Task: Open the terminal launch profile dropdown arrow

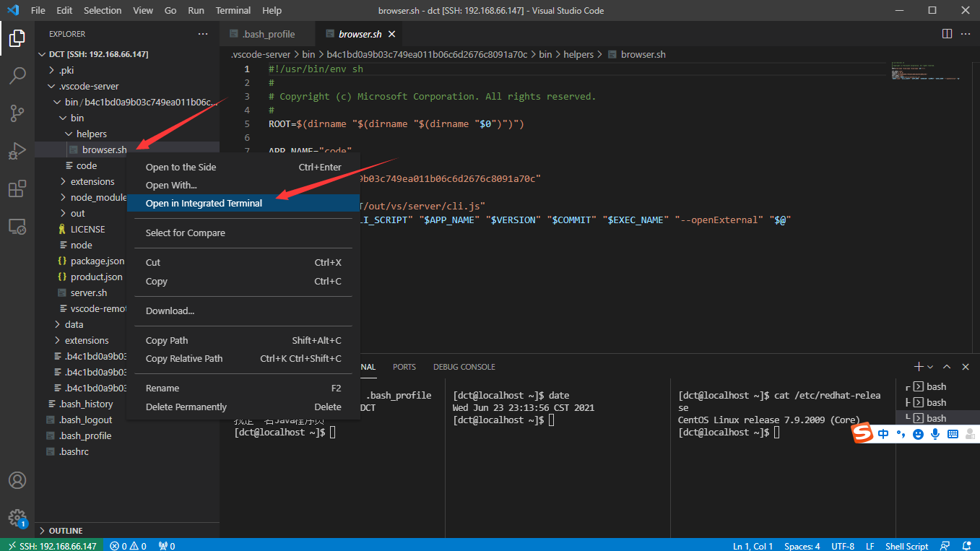Action: pyautogui.click(x=930, y=367)
